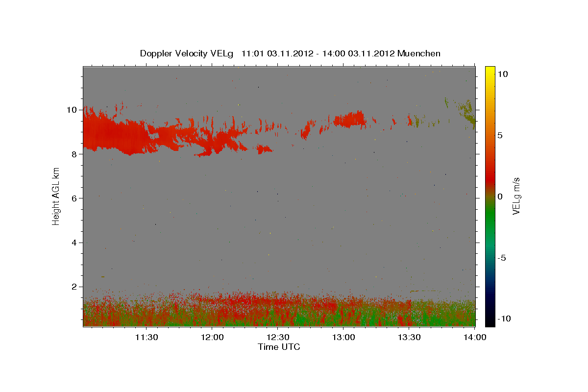Click the 'Height AGL km' axis label
Screen dimensions: 588x392
(56, 196)
